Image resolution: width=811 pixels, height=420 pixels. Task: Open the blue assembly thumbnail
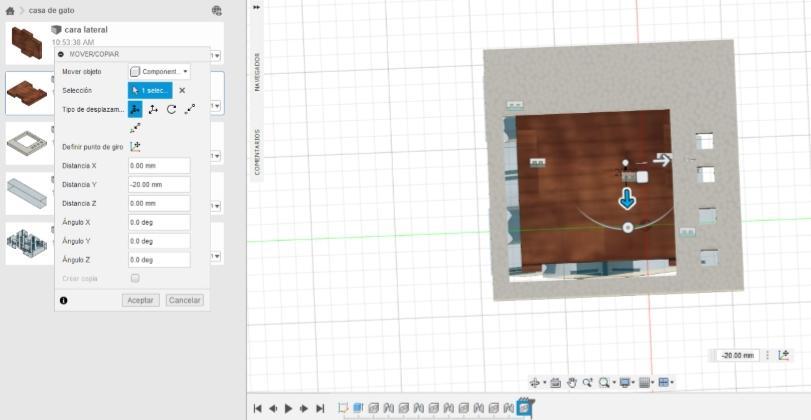pos(27,243)
